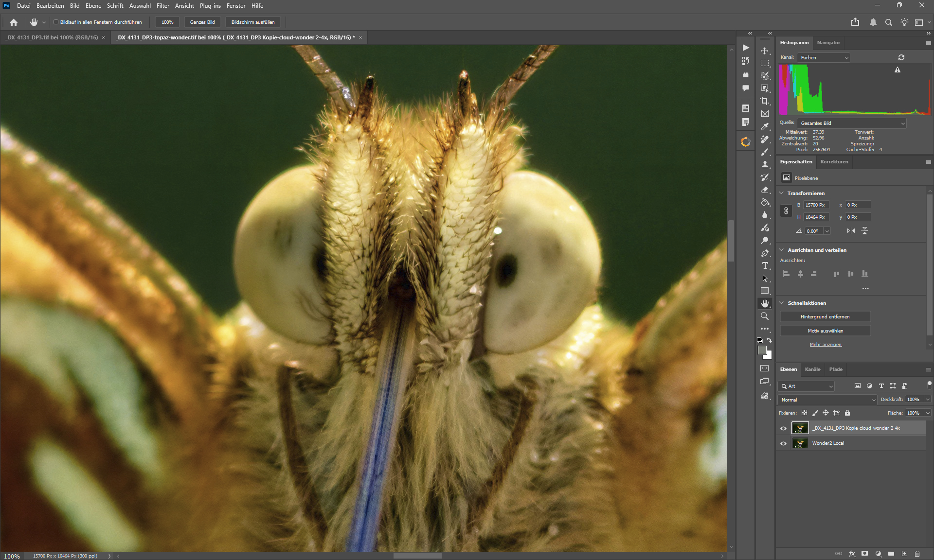The width and height of the screenshot is (934, 560).
Task: Select the Move tool
Action: [765, 51]
